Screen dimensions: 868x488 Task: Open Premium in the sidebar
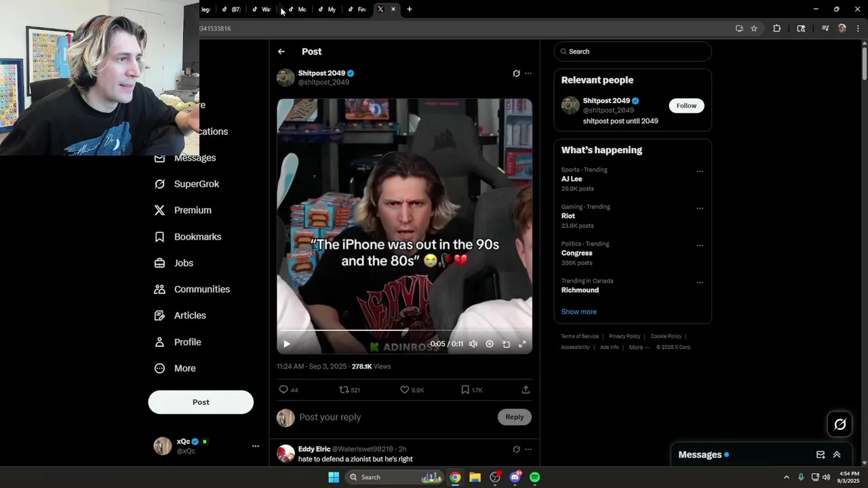[183, 210]
